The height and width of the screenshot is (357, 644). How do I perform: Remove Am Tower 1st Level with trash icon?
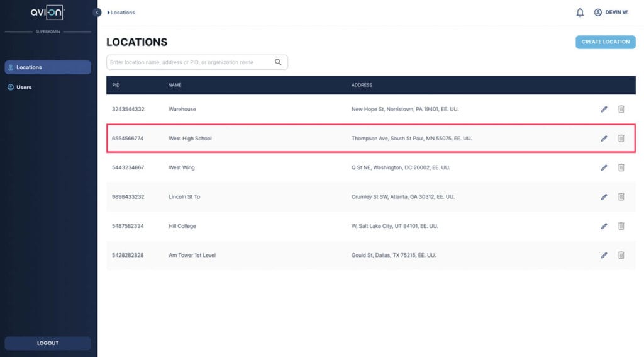(621, 255)
